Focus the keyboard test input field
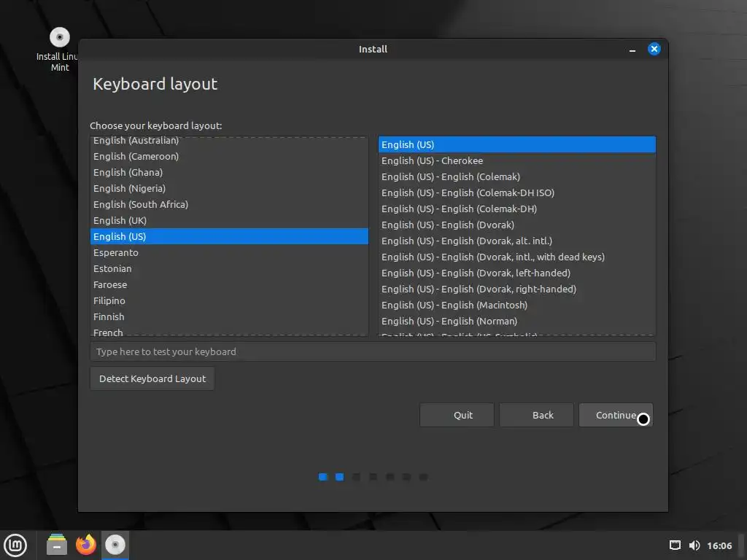747x560 pixels. pos(373,351)
